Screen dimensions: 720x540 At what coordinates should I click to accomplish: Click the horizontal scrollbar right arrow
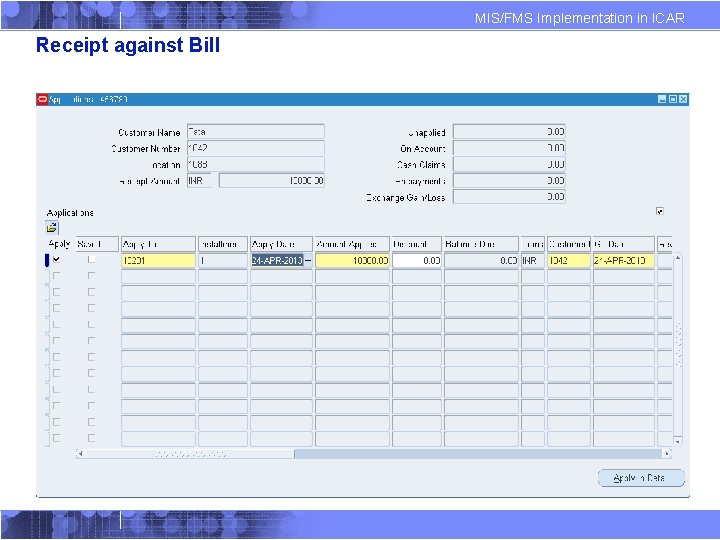point(667,454)
